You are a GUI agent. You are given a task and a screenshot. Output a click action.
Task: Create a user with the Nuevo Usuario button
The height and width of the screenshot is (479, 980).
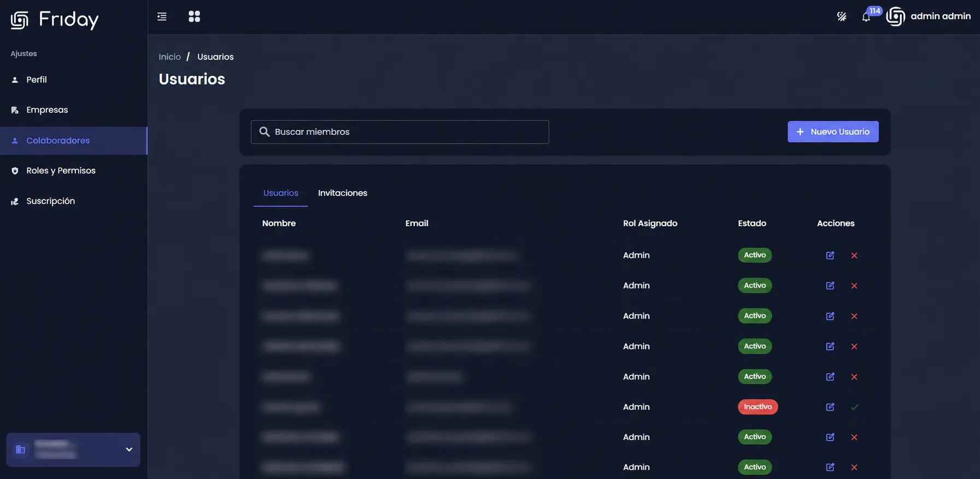(x=833, y=132)
